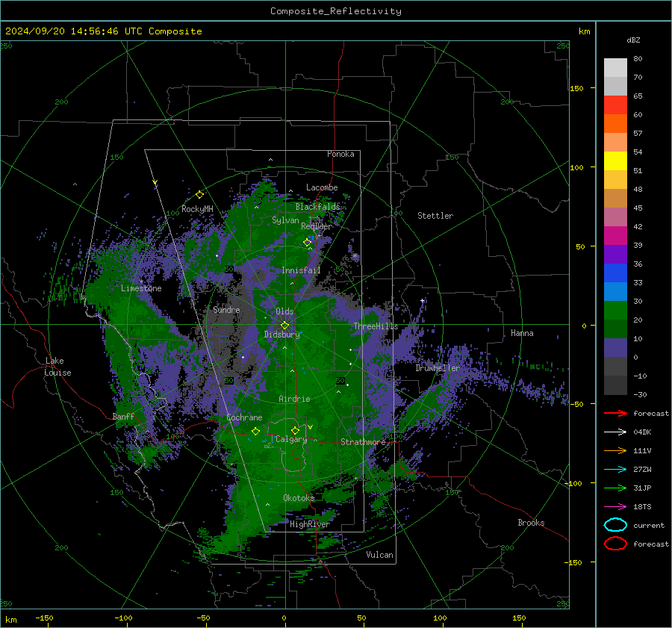672x628 pixels.
Task: Click the Okotoks city label
Action: point(299,498)
